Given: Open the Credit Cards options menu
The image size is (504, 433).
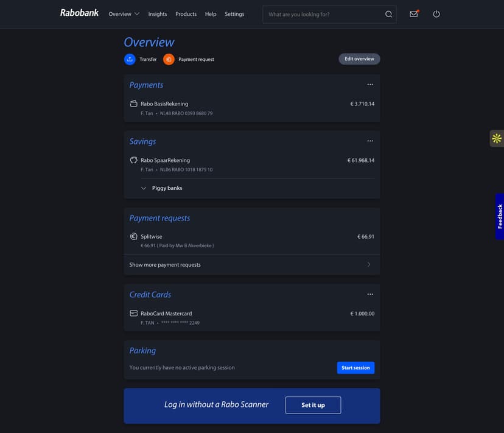Looking at the screenshot, I should pyautogui.click(x=370, y=294).
